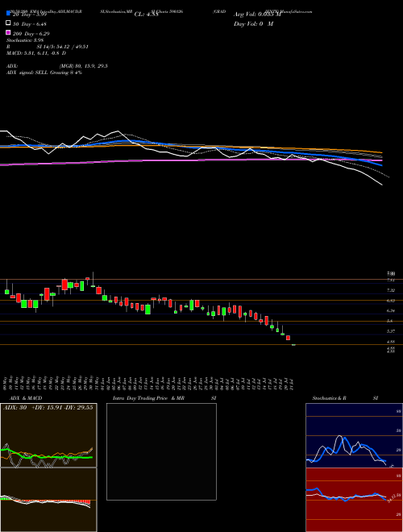The height and width of the screenshot is (532, 403).
Task: Click the 'MACD: 5.81, 6.11, -0.8 D' line
Action: (x=36, y=53)
